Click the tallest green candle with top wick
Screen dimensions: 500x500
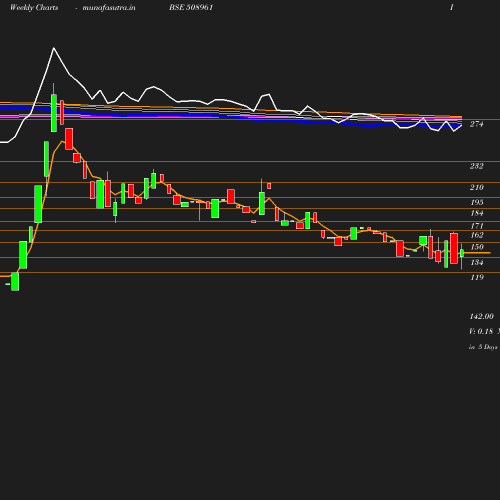(x=54, y=113)
